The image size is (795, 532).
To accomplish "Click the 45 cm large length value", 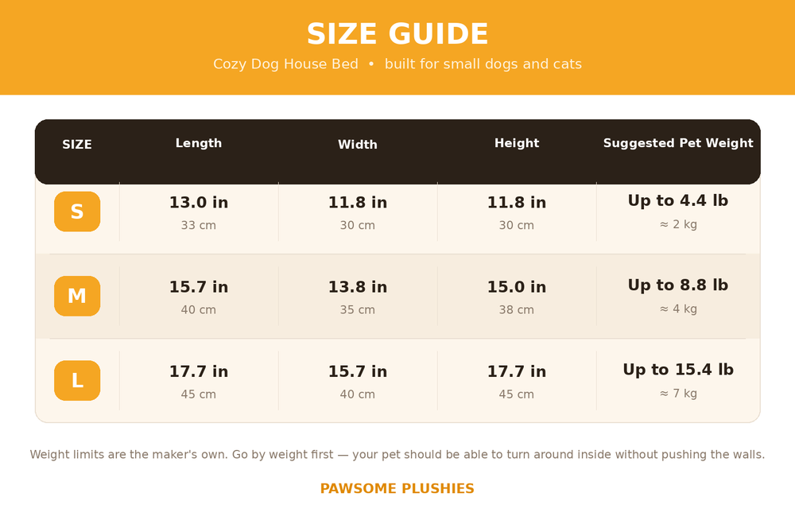I will click(x=199, y=394).
